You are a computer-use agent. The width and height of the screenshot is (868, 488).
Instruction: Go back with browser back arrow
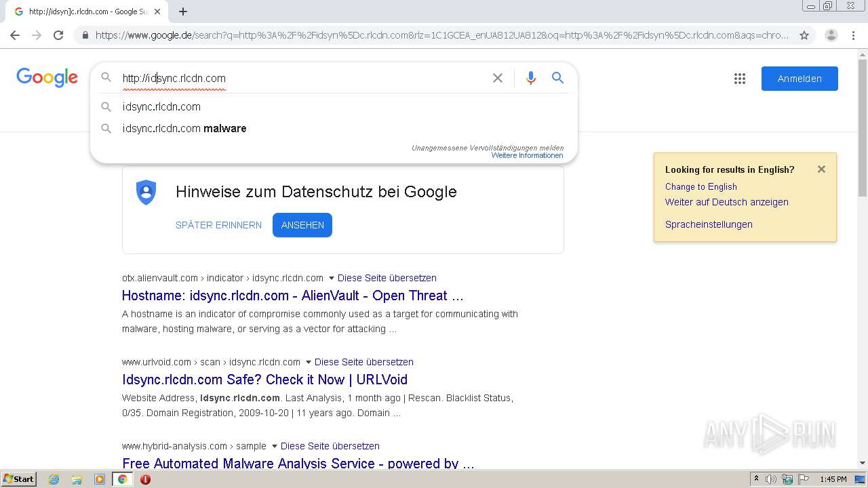point(15,35)
